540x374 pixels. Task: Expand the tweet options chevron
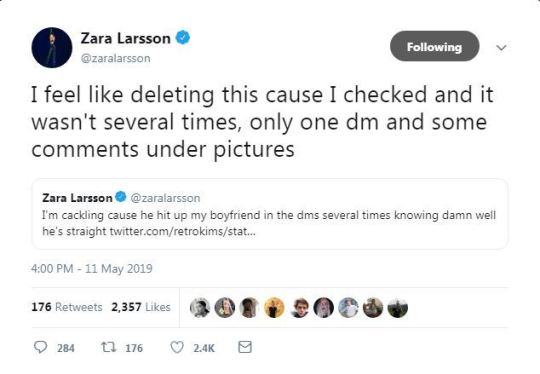pyautogui.click(x=501, y=47)
